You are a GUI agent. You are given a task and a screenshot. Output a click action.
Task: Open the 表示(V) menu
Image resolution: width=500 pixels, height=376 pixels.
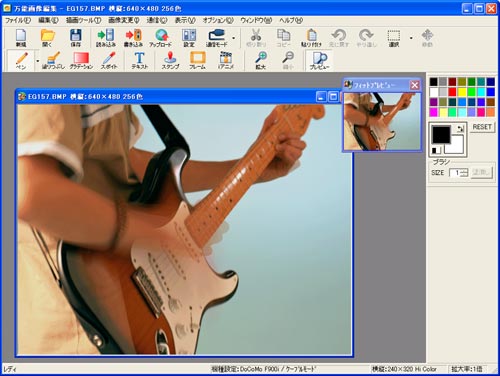point(185,20)
